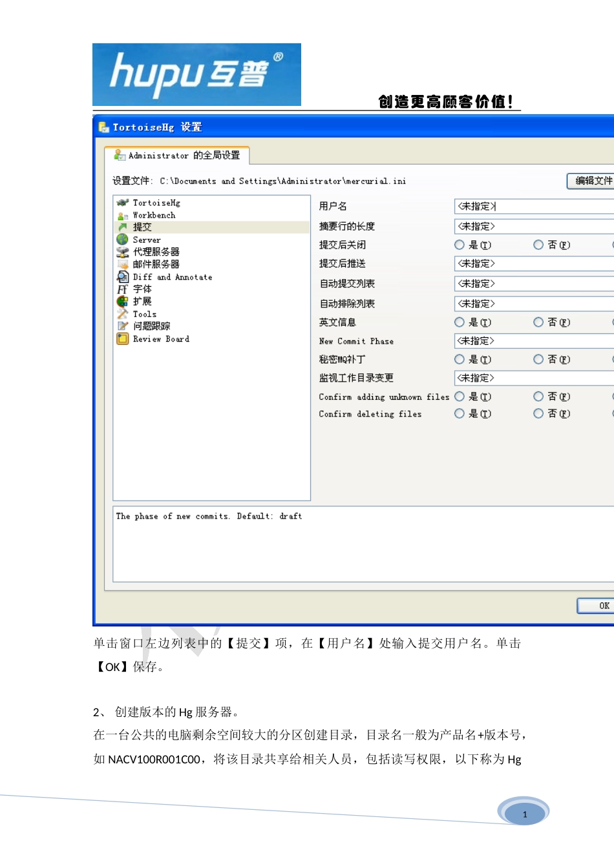
Task: Choose 否 for 英文信息
Action: [538, 322]
